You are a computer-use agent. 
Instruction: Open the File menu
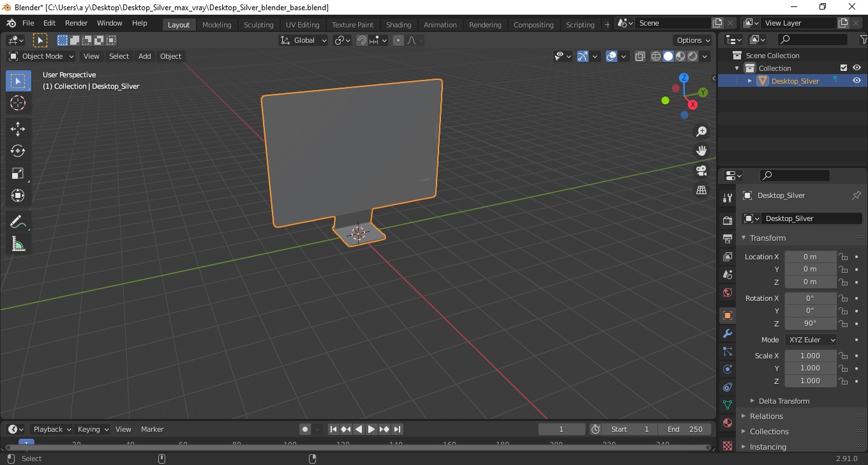click(28, 23)
